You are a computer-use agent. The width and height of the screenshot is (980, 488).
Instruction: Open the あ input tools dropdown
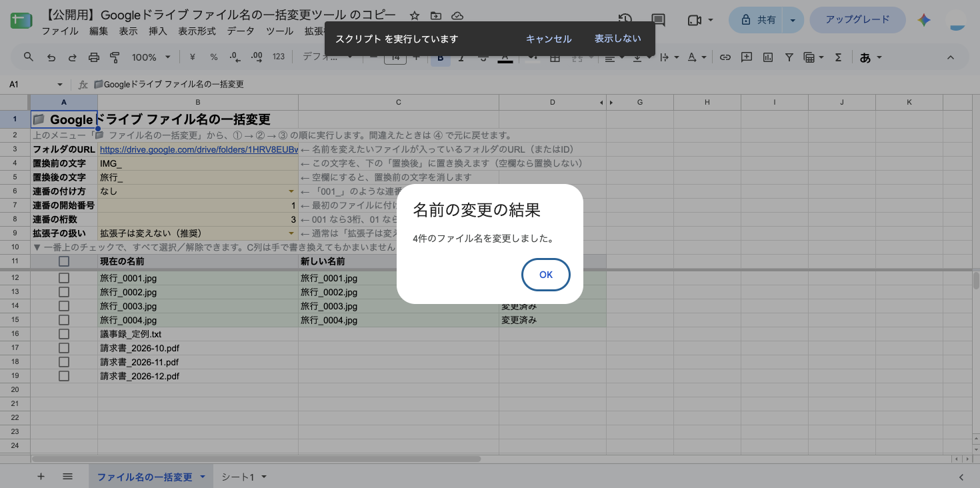pos(871,57)
